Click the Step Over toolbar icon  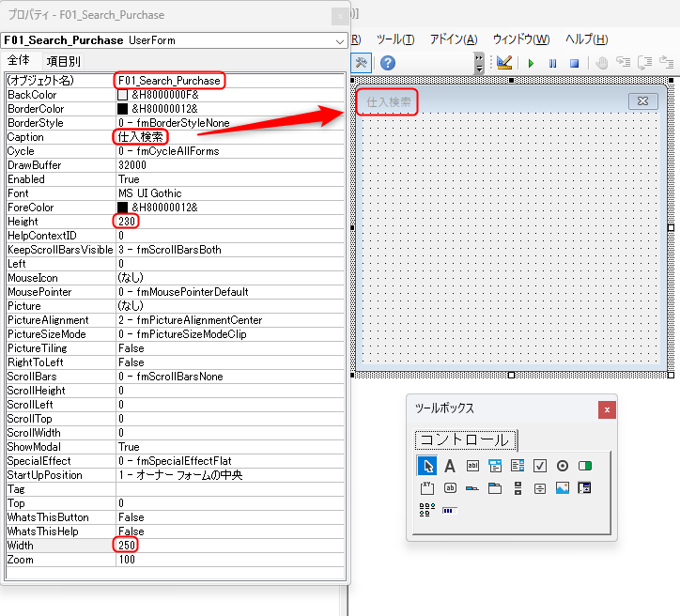coord(645,63)
